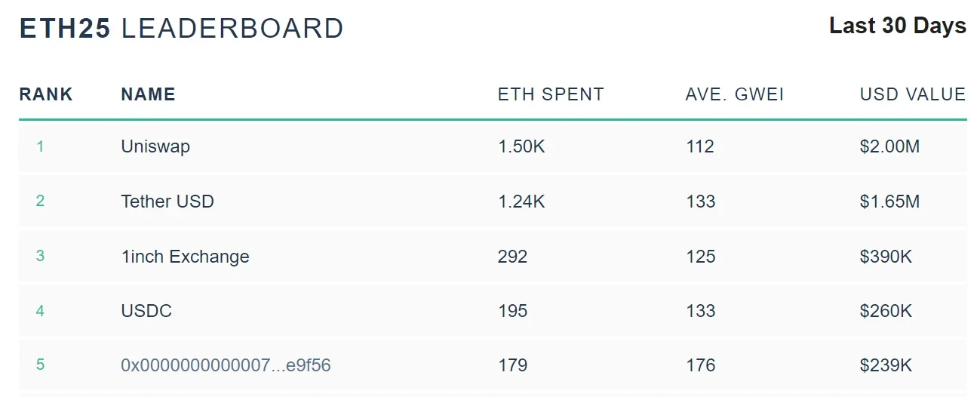Click the ETH25 LEADERBOARD title
Viewport: 980px width, 397px height.
(x=181, y=29)
